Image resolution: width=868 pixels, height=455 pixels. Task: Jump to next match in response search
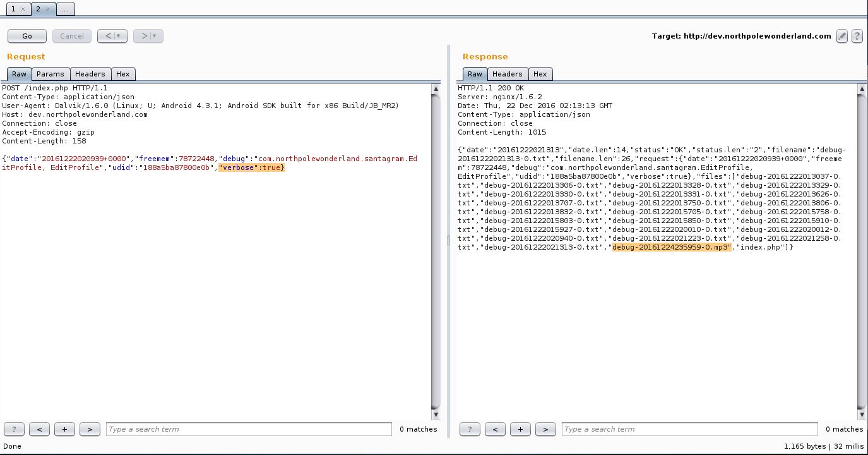pos(545,429)
